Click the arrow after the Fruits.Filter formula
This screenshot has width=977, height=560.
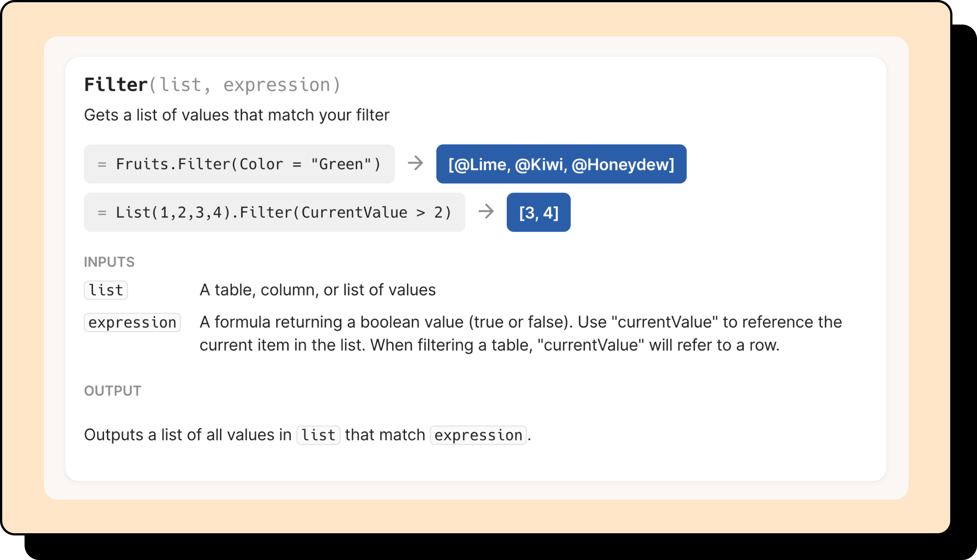point(415,163)
